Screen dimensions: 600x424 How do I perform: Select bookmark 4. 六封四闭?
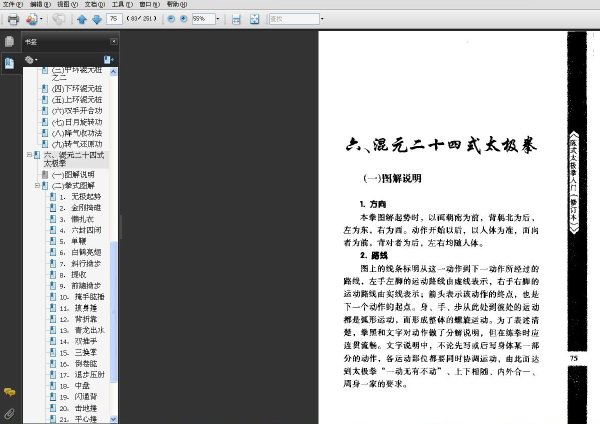(80, 230)
